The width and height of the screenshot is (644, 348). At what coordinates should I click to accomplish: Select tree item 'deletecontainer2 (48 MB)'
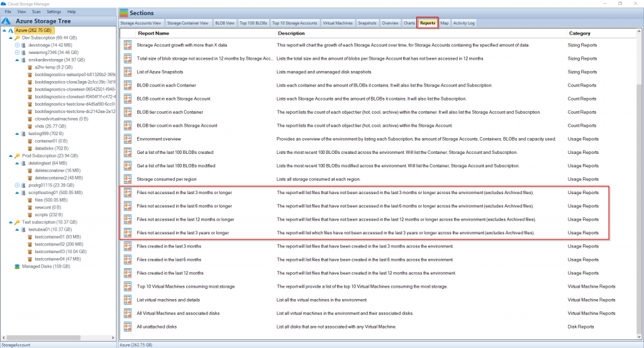(x=58, y=178)
